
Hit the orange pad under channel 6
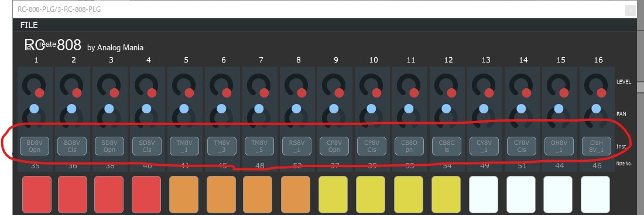tap(221, 195)
